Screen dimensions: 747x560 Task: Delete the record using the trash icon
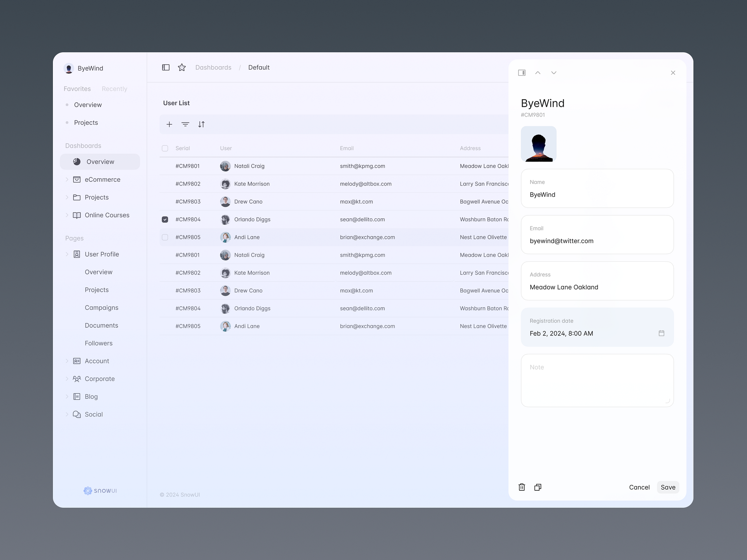pyautogui.click(x=522, y=487)
